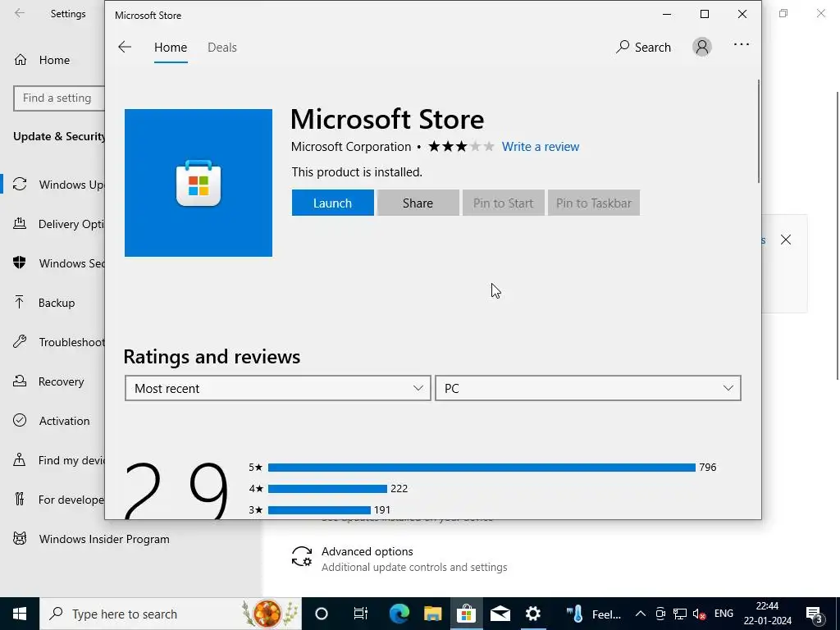Open the weather widget on taskbar
The height and width of the screenshot is (630, 840).
(594, 614)
